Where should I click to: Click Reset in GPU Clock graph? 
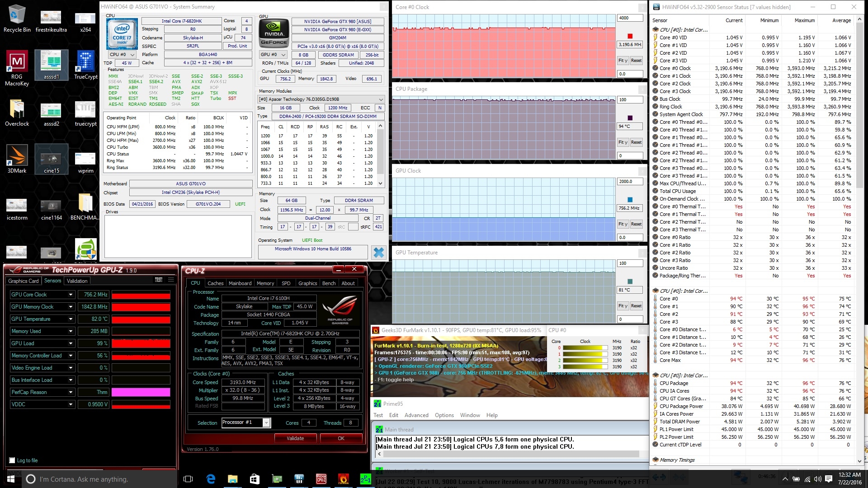[636, 224]
